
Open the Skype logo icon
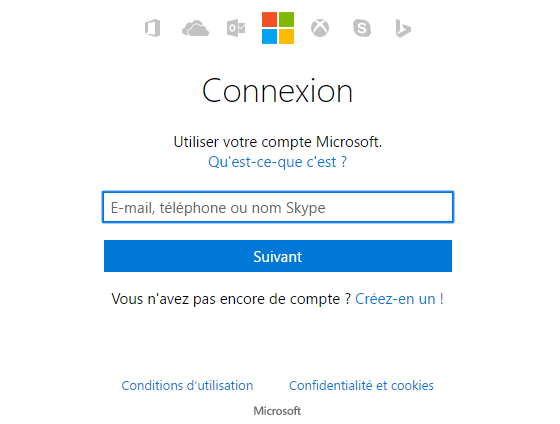pyautogui.click(x=362, y=28)
